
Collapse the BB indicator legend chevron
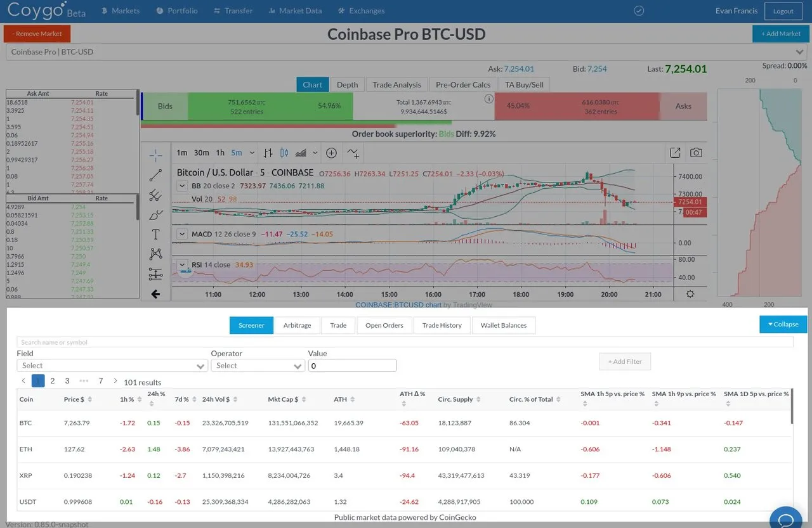[182, 186]
